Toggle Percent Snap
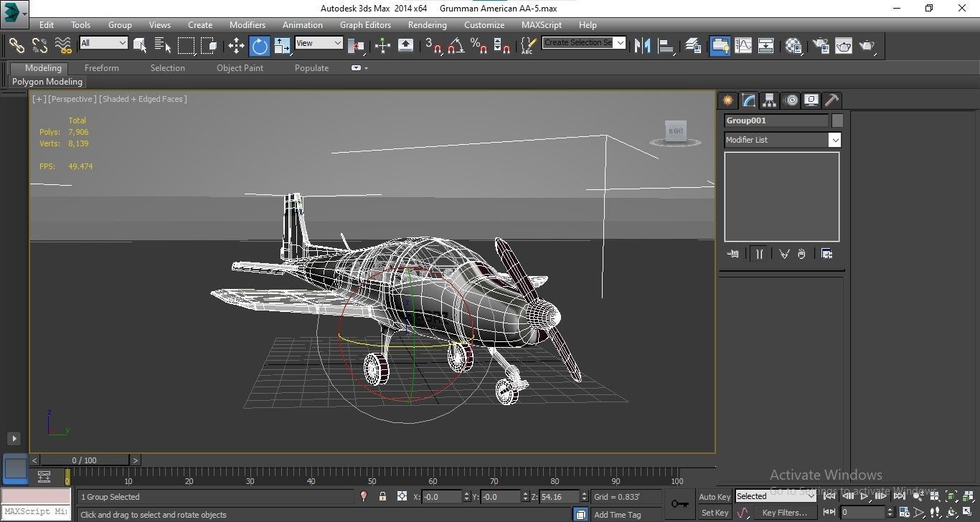Screen dimensions: 980x522 coord(479,46)
